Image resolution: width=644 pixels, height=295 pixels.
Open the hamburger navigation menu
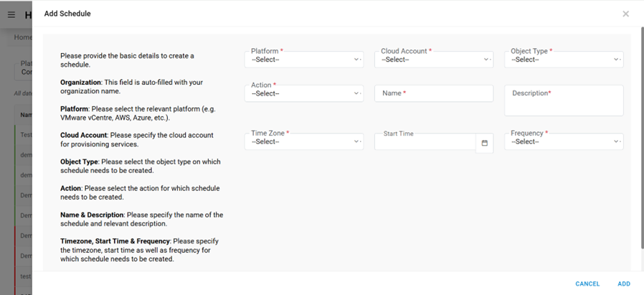11,14
